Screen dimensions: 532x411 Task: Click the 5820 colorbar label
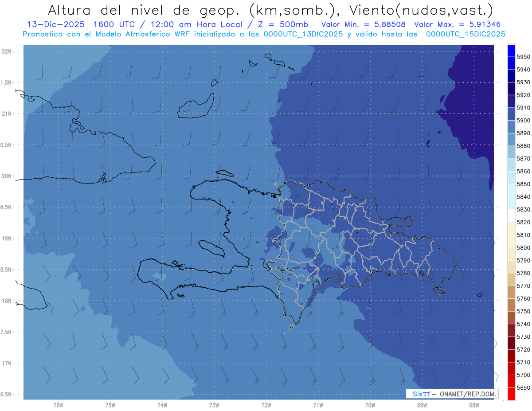click(523, 222)
